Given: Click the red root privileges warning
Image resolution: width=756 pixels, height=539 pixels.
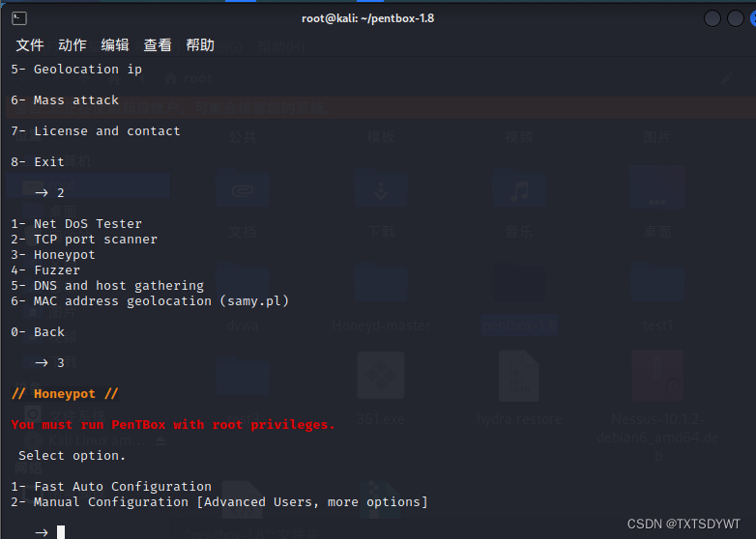Looking at the screenshot, I should 173,424.
